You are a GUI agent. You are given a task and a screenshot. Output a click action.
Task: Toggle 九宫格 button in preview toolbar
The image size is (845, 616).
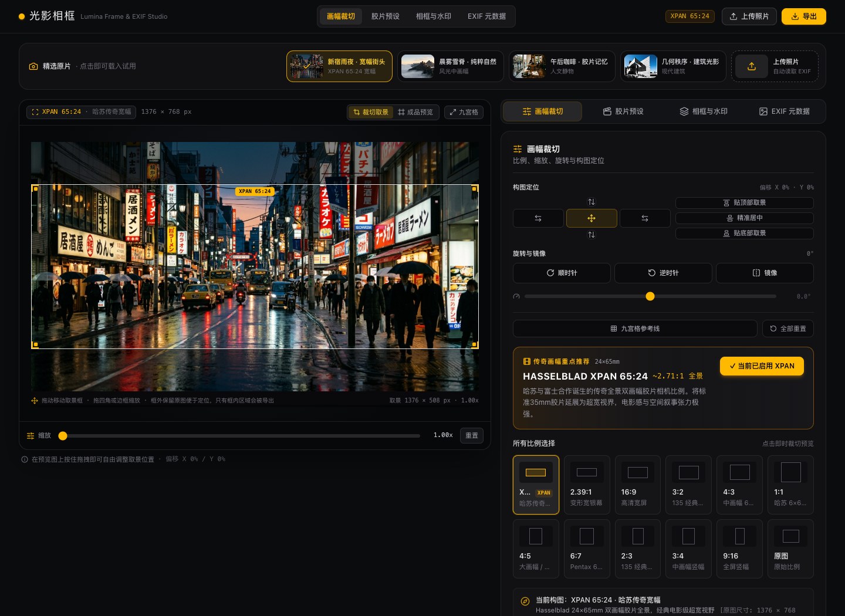tap(464, 112)
